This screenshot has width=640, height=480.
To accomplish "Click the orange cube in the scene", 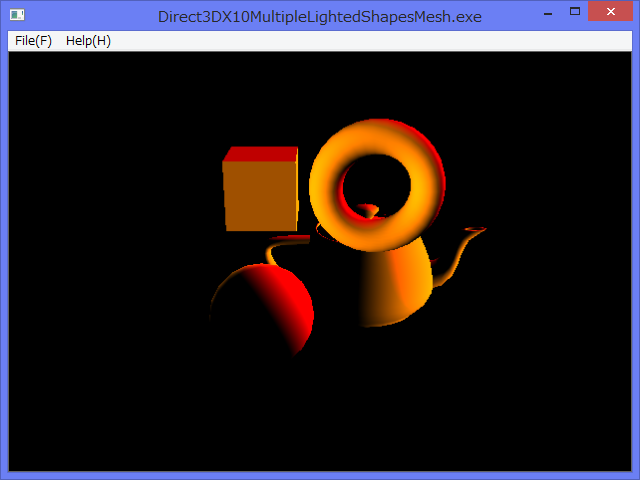I will point(261,189).
